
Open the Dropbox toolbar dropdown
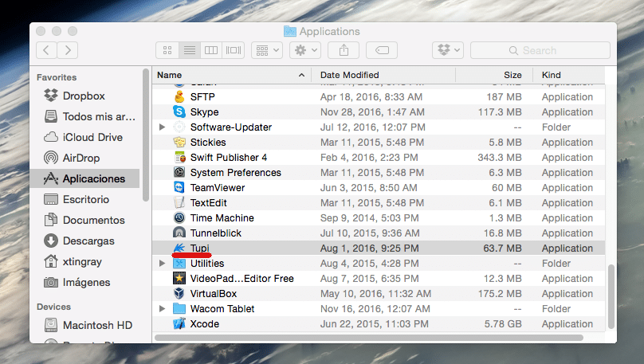447,50
